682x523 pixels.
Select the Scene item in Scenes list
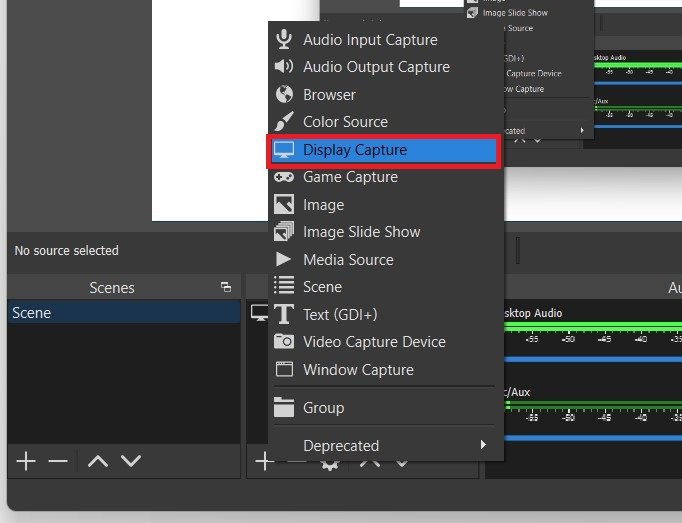click(124, 312)
